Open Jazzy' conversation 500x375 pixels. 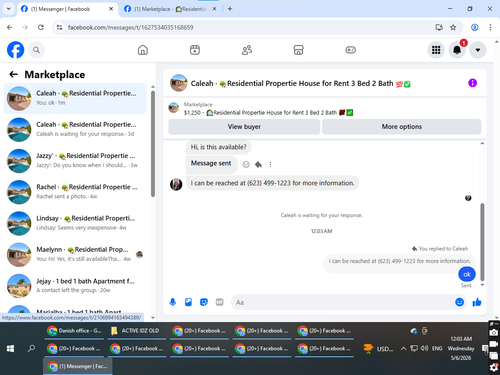click(75, 161)
